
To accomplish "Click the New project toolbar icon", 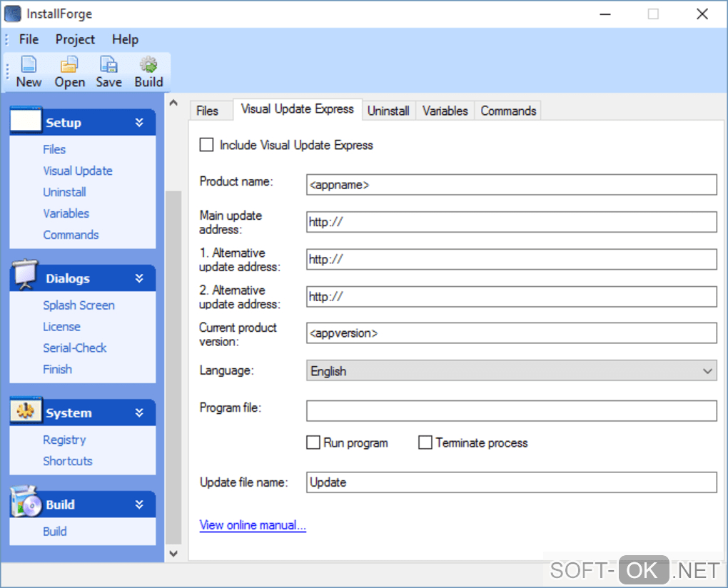I will (x=29, y=66).
